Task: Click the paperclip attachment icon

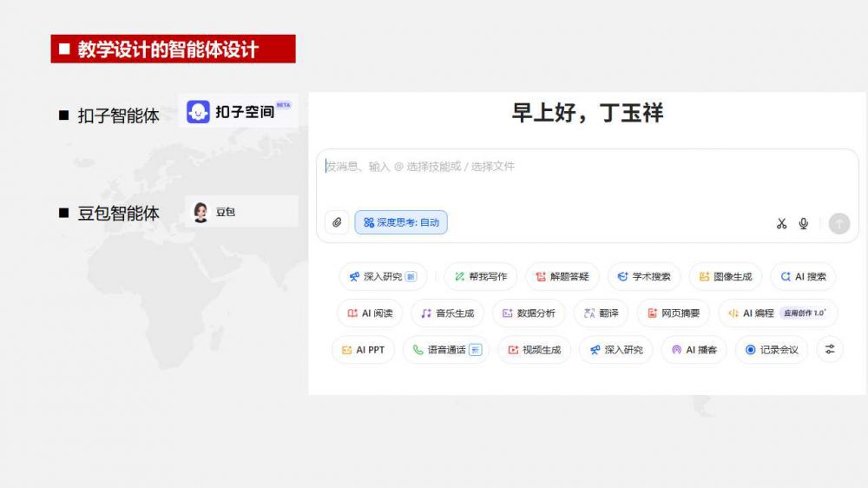Action: [337, 223]
